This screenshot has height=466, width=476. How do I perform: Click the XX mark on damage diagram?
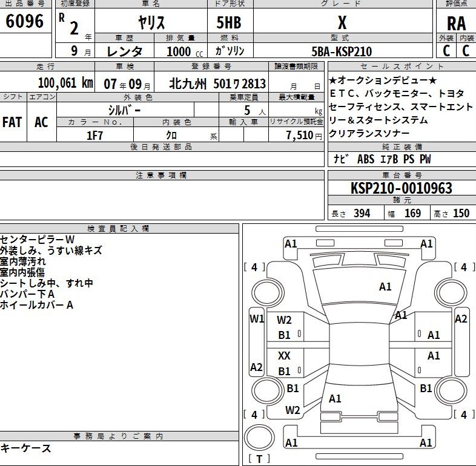tap(284, 356)
